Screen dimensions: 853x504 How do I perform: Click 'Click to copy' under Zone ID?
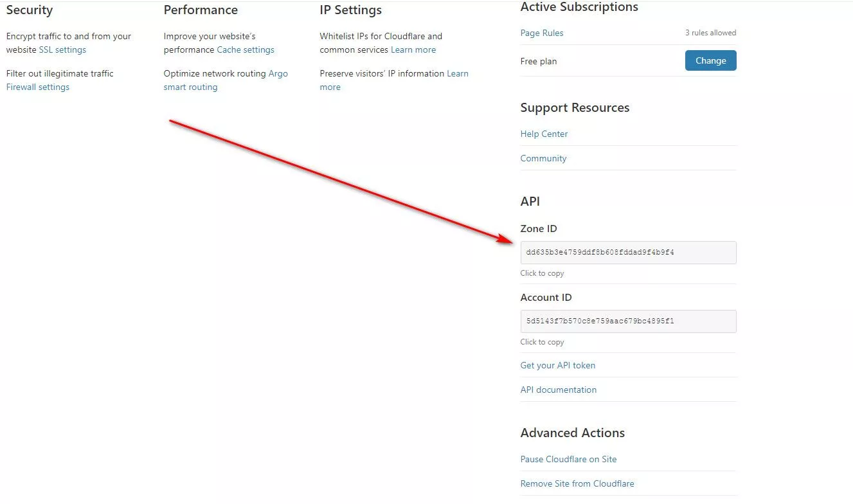[x=542, y=273]
